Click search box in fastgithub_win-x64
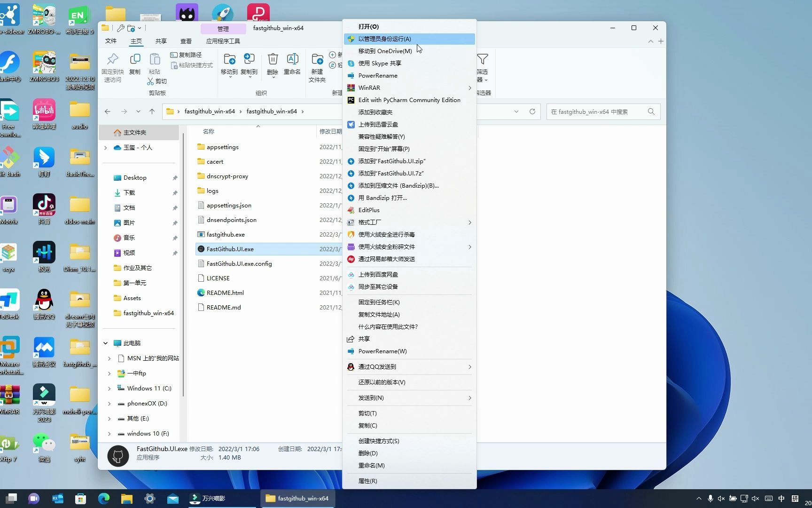 tap(603, 112)
